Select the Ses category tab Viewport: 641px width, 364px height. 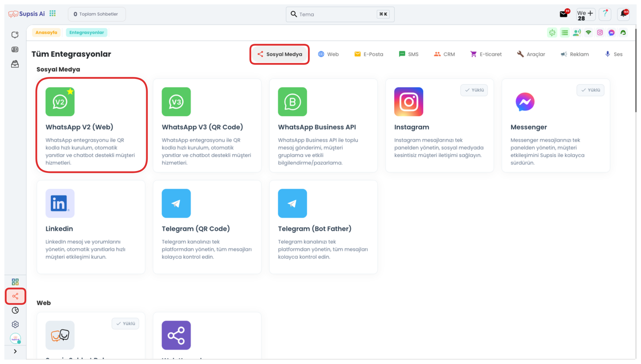(x=613, y=54)
